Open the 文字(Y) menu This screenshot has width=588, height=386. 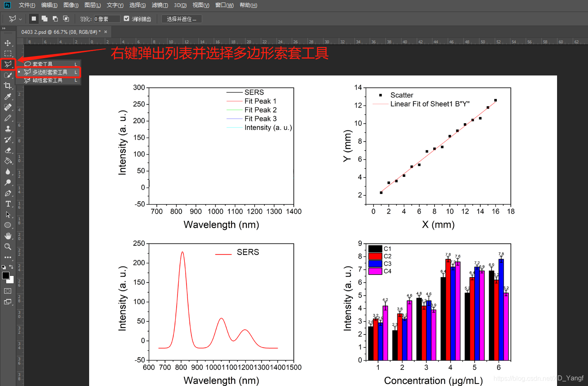[115, 5]
